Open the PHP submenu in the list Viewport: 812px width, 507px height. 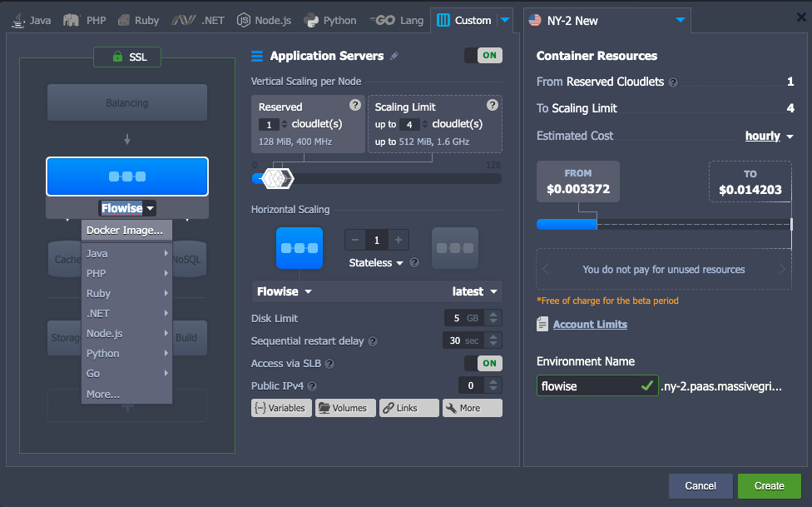coord(126,273)
